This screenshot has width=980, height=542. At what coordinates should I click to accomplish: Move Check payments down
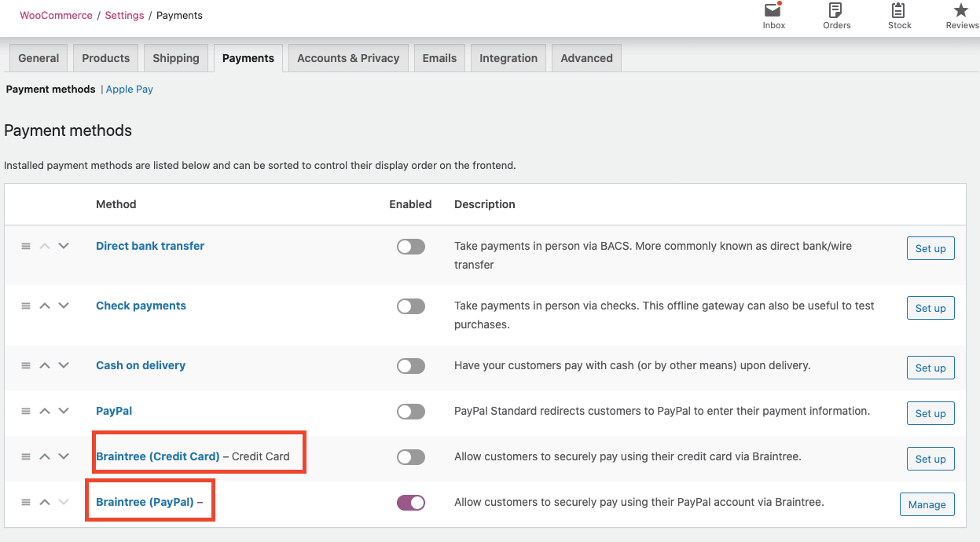click(x=64, y=306)
